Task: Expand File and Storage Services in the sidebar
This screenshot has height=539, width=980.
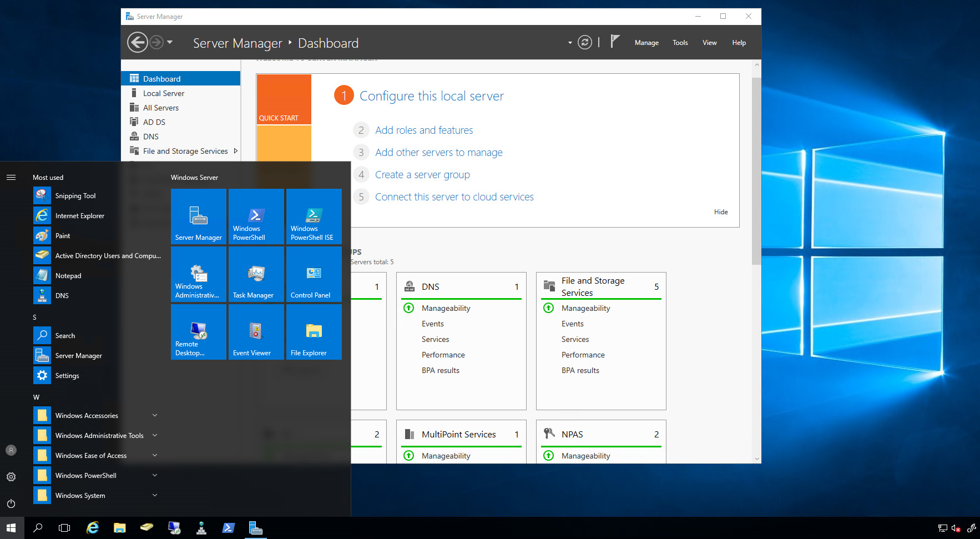Action: [x=236, y=150]
